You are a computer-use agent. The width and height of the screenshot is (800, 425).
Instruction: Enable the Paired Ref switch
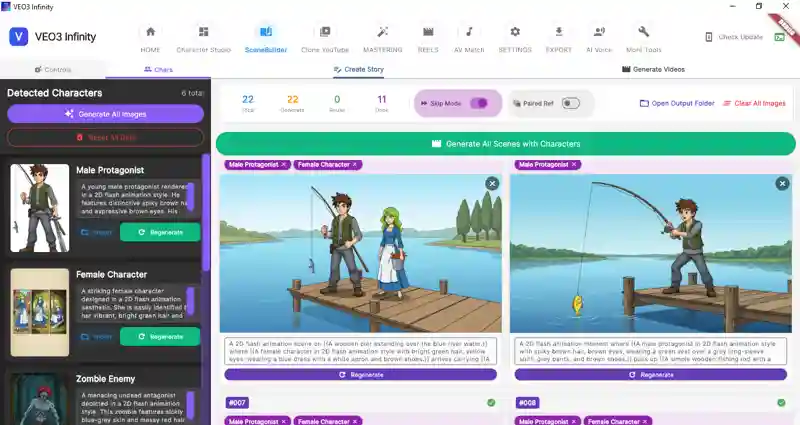click(x=570, y=103)
